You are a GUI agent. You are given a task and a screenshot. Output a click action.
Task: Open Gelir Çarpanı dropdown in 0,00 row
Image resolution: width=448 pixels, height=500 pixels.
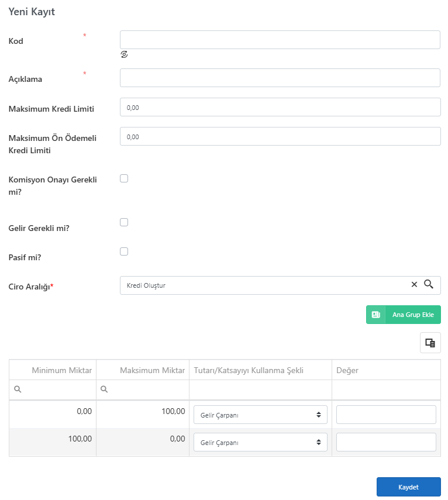click(x=260, y=415)
